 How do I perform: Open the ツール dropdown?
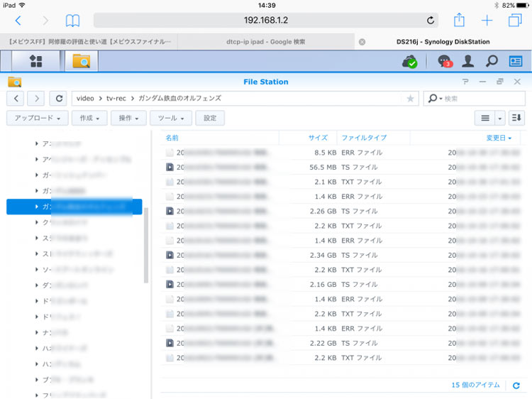171,118
